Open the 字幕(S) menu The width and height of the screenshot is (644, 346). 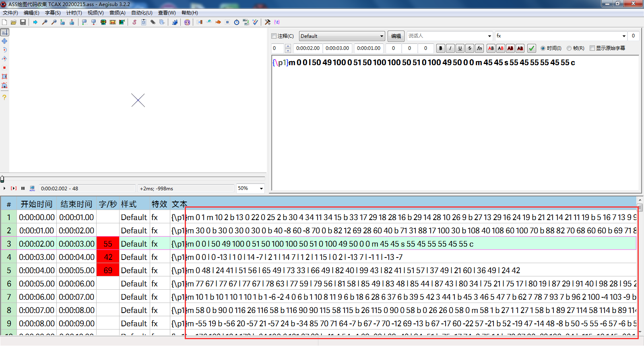click(x=53, y=13)
